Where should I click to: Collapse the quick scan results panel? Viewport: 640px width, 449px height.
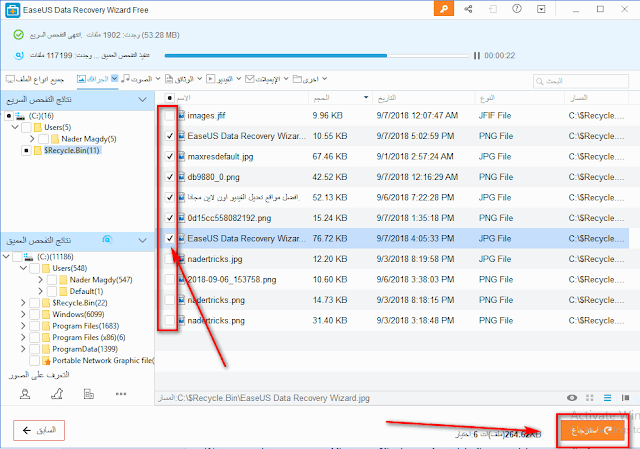coord(142,100)
